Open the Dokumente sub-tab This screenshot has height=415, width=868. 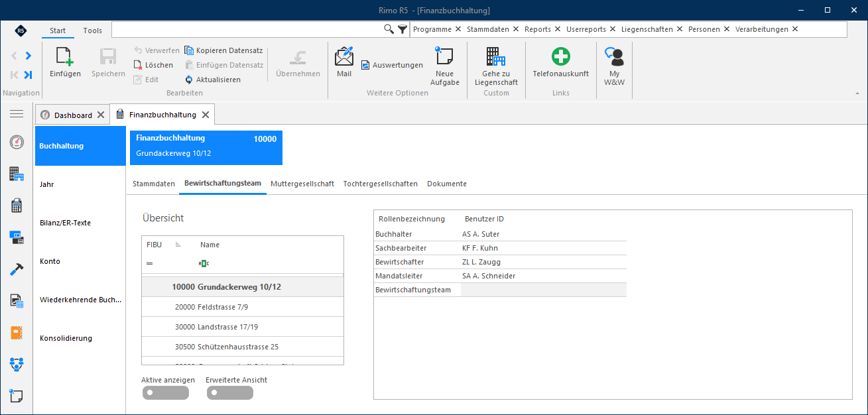pos(447,184)
